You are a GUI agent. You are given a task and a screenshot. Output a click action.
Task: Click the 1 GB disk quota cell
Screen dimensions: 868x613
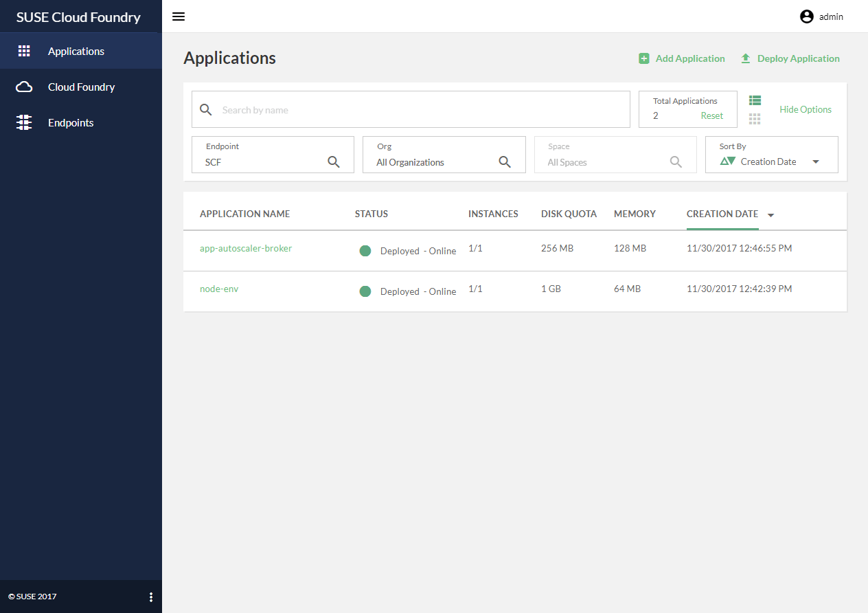click(551, 289)
